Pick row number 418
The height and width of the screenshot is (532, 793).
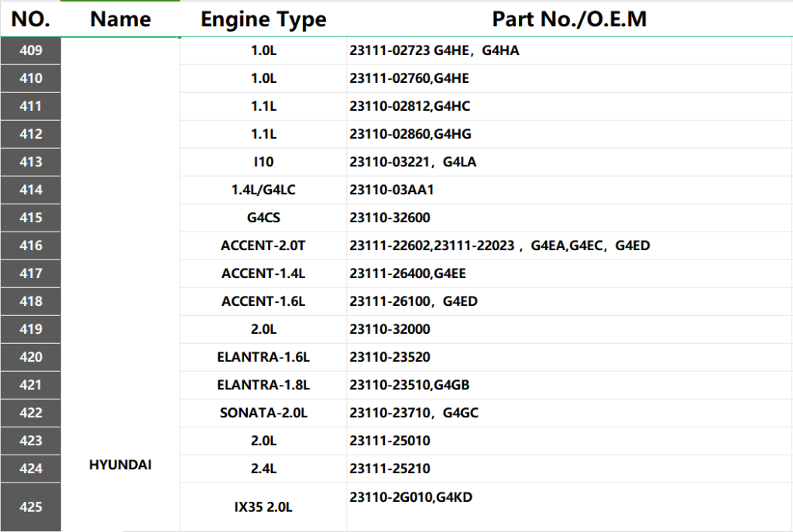[31, 301]
